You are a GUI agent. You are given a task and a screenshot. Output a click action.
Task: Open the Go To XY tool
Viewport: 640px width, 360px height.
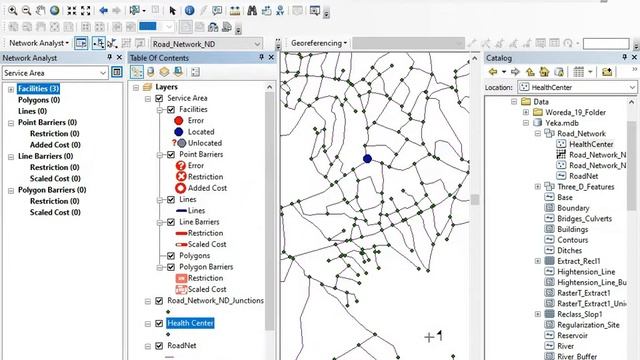280,11
